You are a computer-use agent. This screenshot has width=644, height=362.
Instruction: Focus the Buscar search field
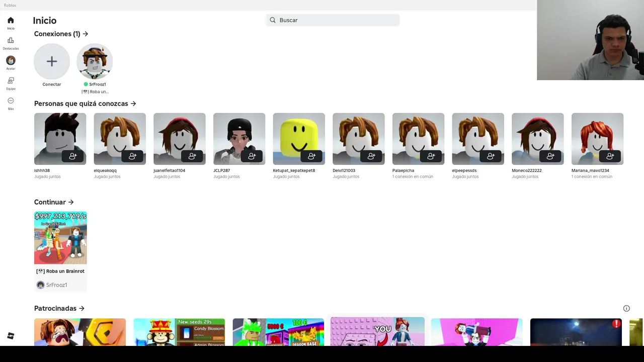coord(333,20)
